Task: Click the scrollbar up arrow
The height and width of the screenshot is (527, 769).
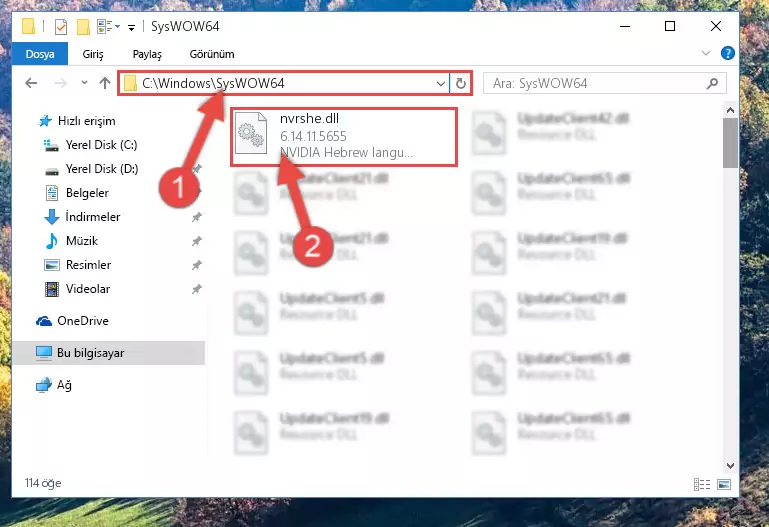Action: tap(730, 110)
